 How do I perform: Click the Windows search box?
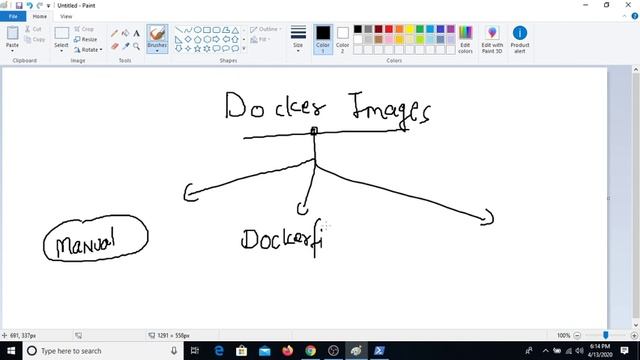102,351
